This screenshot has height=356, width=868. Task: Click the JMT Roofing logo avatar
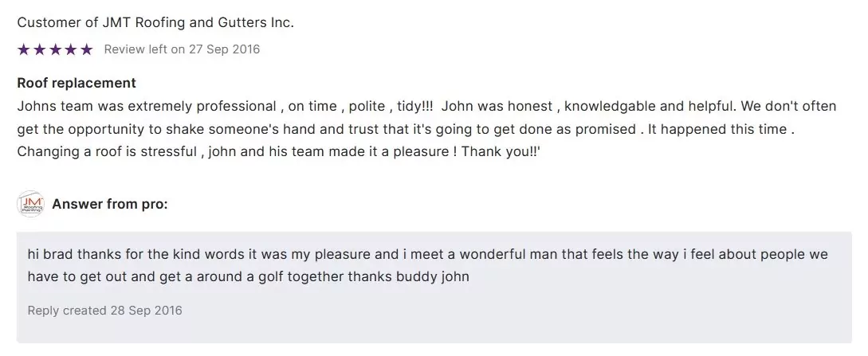(29, 204)
